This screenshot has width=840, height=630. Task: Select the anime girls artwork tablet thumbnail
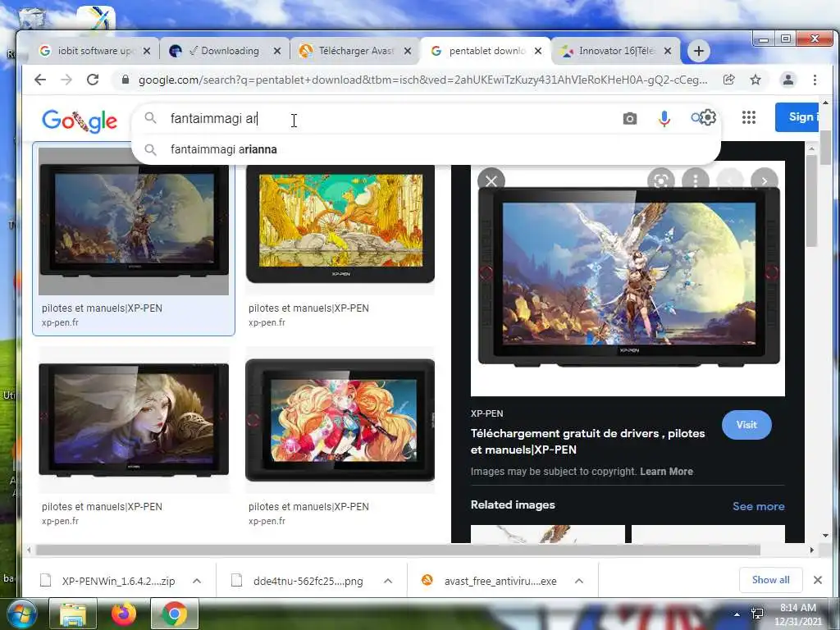(340, 420)
